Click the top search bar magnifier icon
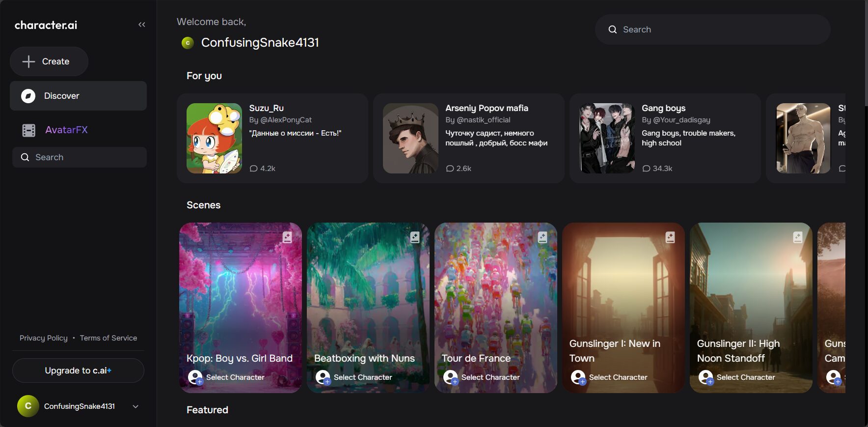Image resolution: width=868 pixels, height=427 pixels. 612,29
